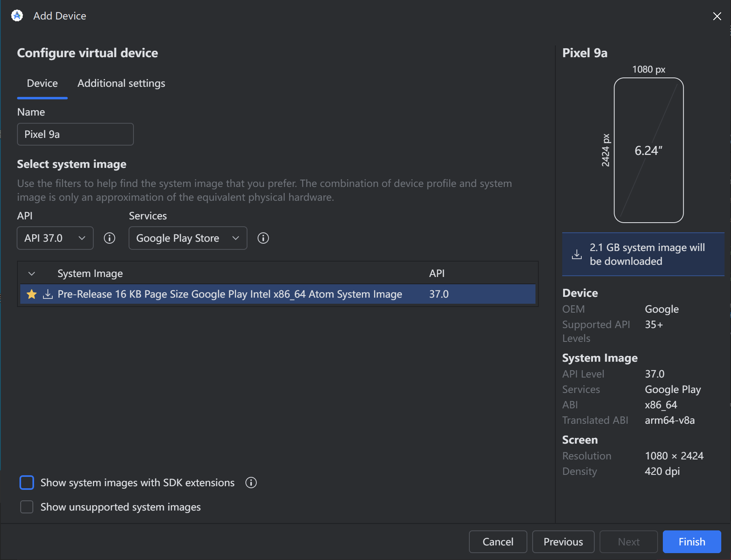This screenshot has width=731, height=560.
Task: Close the Add Device dialog
Action: pos(717,16)
